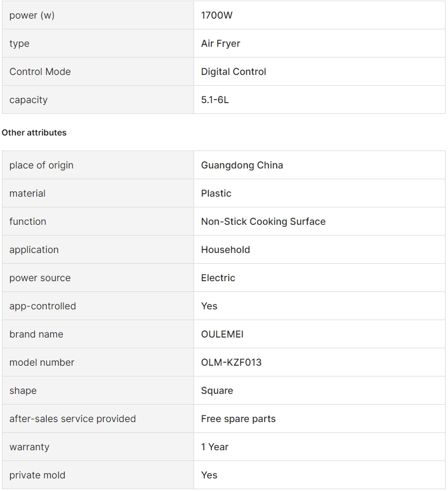Image resolution: width=448 pixels, height=491 pixels.
Task: Select Non-Stick Cooking Surface text
Action: (263, 222)
